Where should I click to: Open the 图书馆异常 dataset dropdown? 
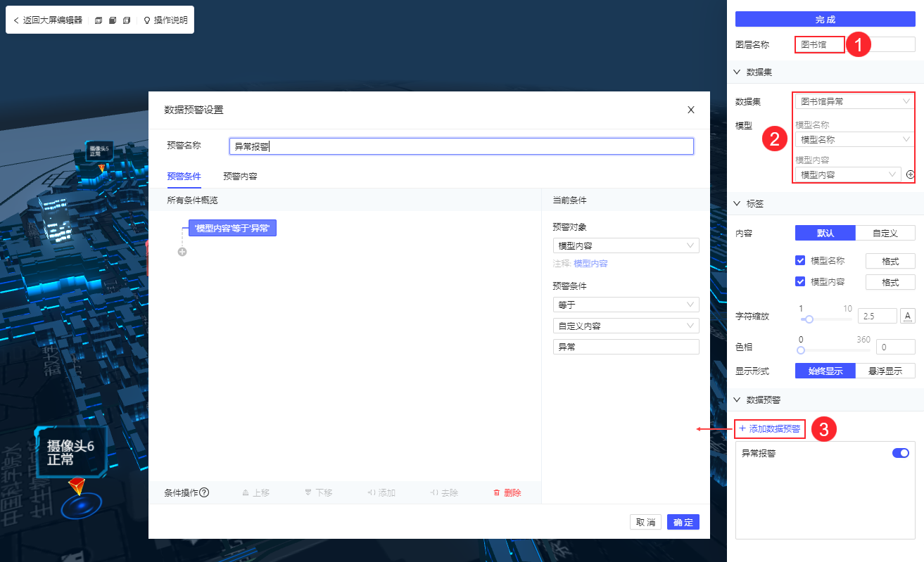pos(855,101)
